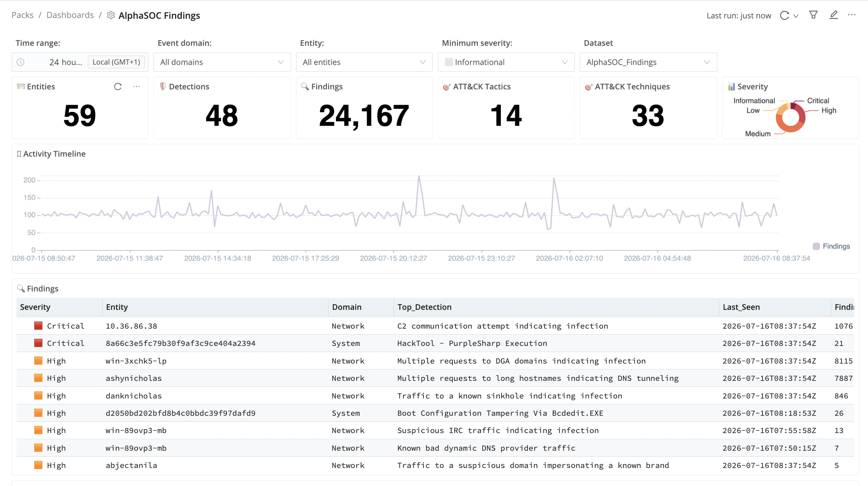Click the filter funnel icon

pyautogui.click(x=813, y=15)
